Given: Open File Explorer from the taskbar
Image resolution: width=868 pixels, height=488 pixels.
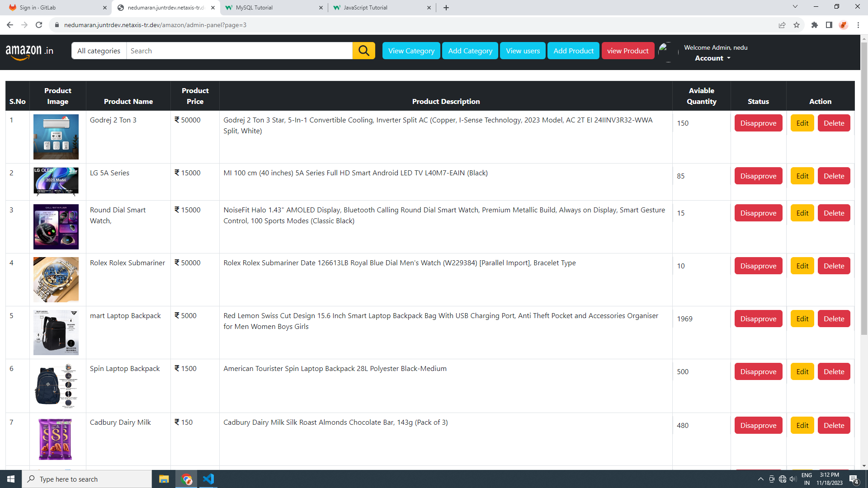Looking at the screenshot, I should (163, 479).
